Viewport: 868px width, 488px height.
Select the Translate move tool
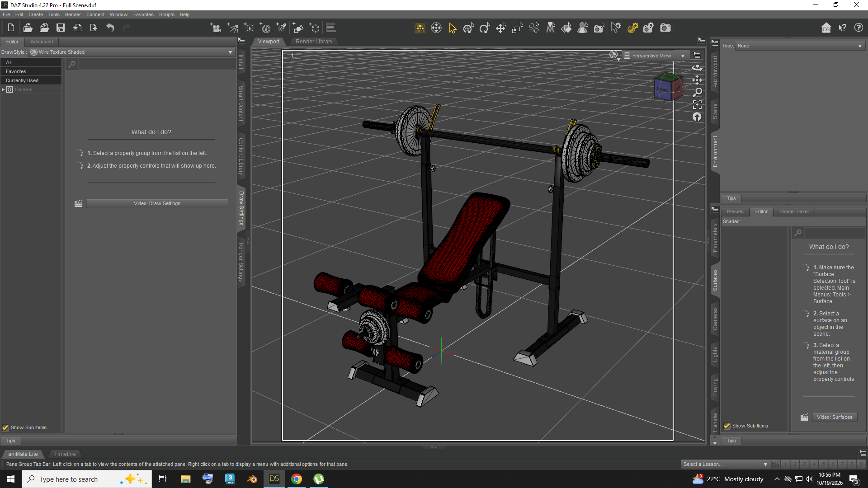(x=501, y=28)
